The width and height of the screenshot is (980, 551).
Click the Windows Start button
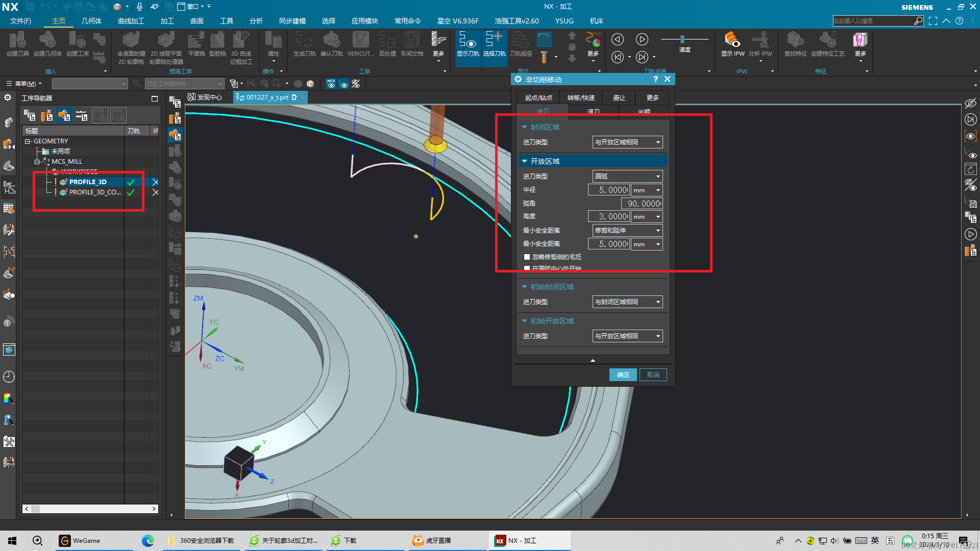[12, 541]
